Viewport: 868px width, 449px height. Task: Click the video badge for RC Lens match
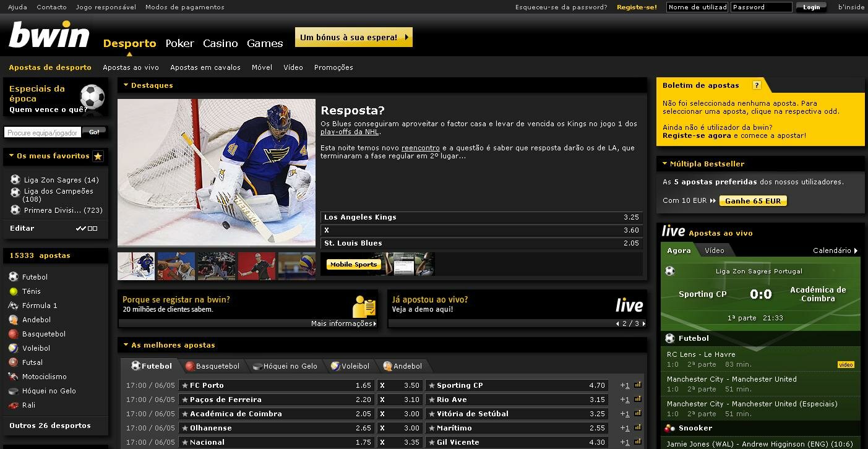pos(846,365)
